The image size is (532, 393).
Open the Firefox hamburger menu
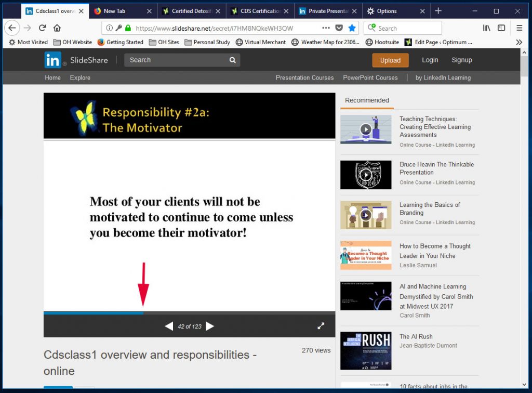pos(519,28)
